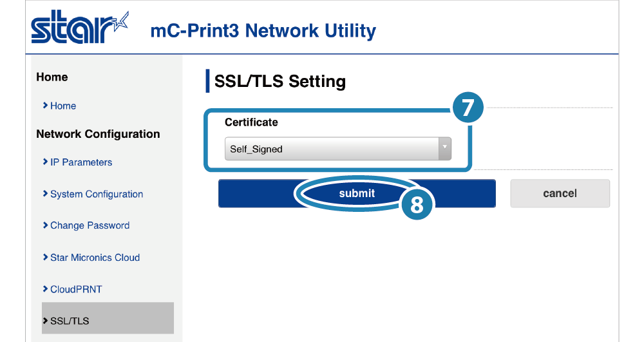Go to IP Parameters settings
This screenshot has width=644, height=342.
81,162
